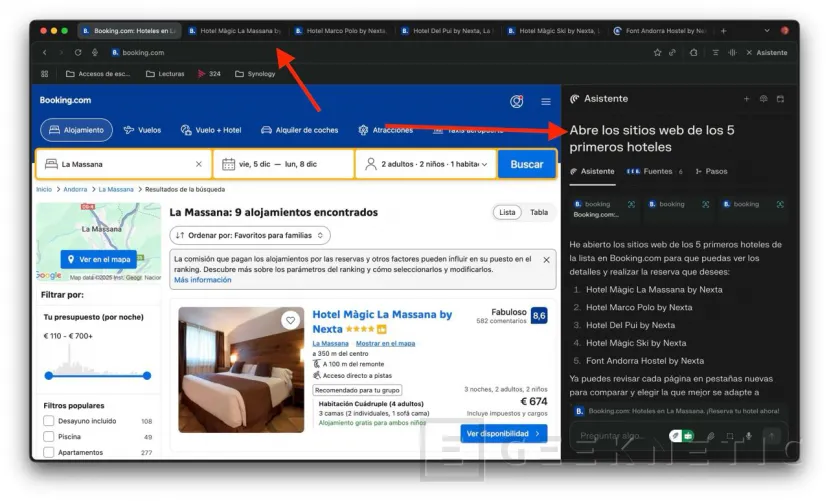Switch to the Hotel Marco Polo by Nexta tab
The width and height of the screenshot is (829, 501).
click(341, 31)
